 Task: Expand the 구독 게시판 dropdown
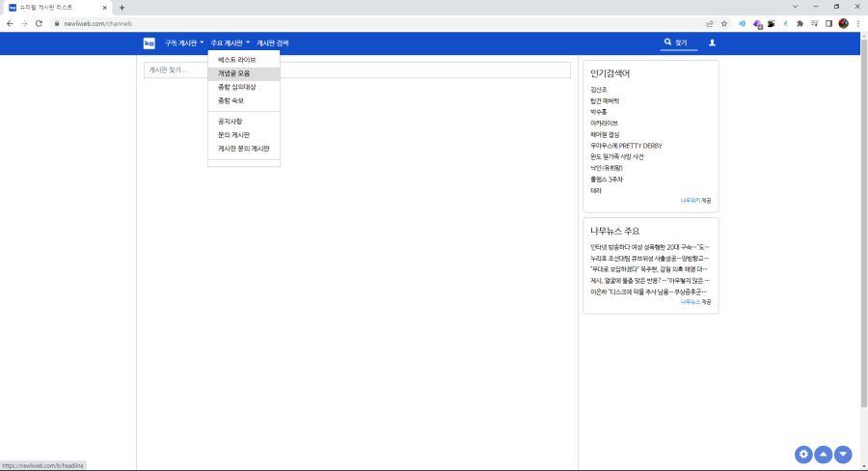(x=184, y=43)
